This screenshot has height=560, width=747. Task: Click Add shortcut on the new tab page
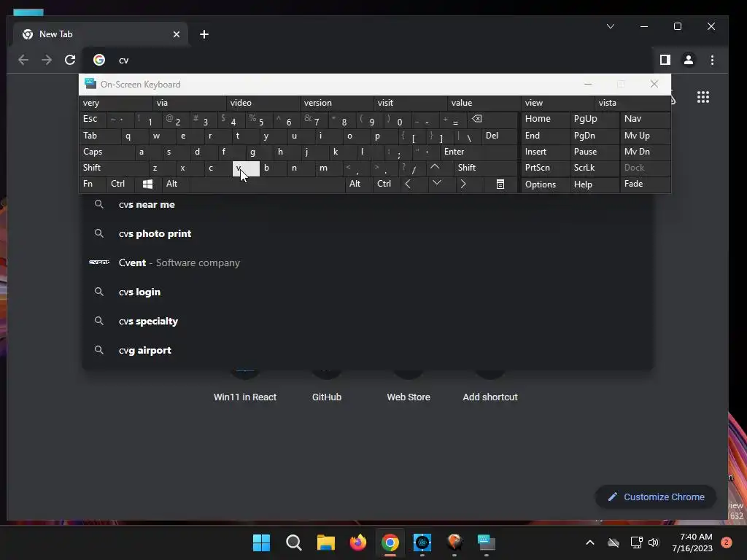click(490, 388)
